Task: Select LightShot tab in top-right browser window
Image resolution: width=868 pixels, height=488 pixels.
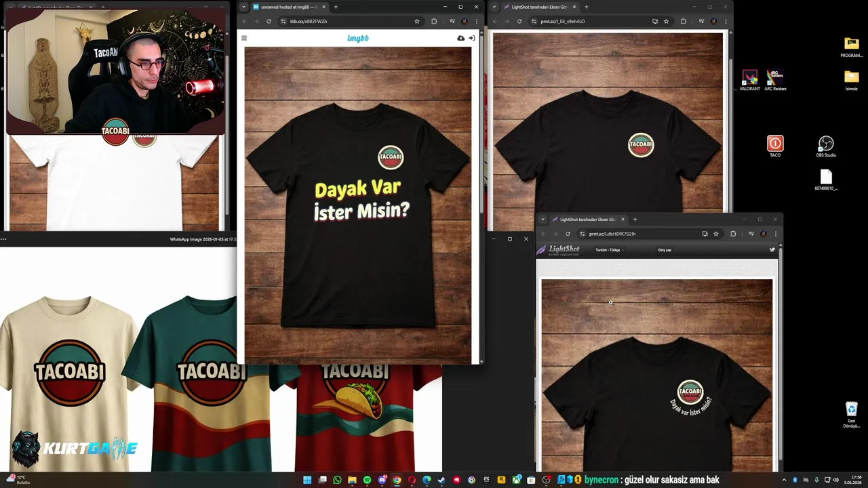Action: [x=540, y=7]
